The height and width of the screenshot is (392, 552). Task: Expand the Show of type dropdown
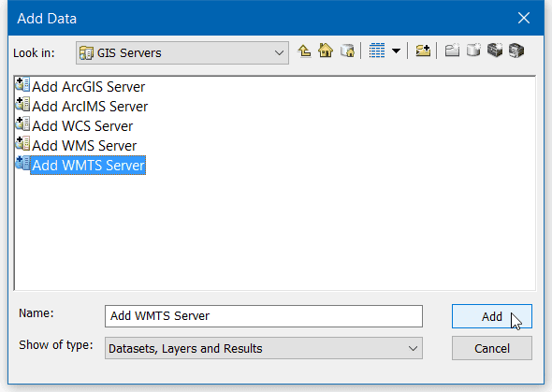[264, 348]
